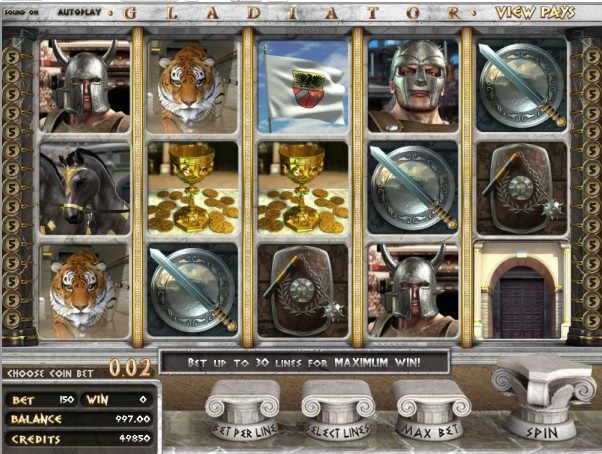602x454 pixels.
Task: Click the Max Bet pillar button
Action: [430, 409]
